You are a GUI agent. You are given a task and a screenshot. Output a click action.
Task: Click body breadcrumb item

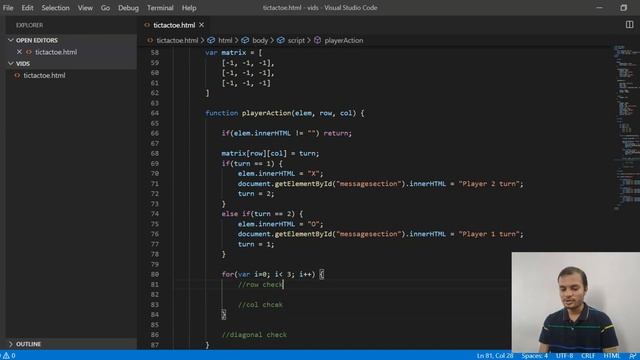(x=260, y=40)
